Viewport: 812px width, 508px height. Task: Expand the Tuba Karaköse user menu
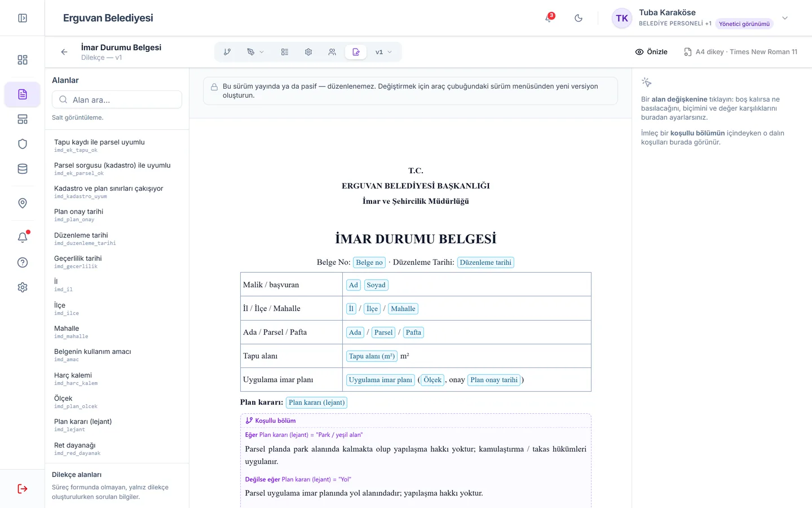point(785,18)
